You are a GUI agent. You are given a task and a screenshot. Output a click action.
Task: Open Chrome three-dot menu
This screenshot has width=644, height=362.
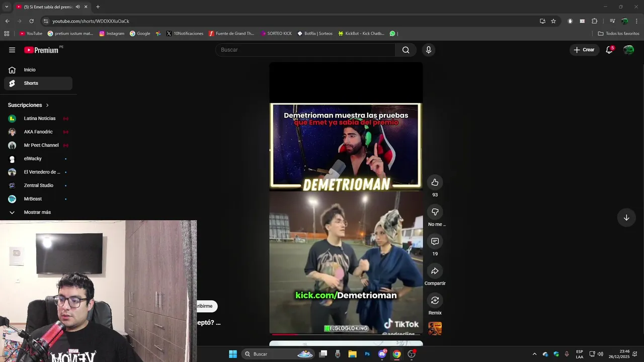(636, 21)
